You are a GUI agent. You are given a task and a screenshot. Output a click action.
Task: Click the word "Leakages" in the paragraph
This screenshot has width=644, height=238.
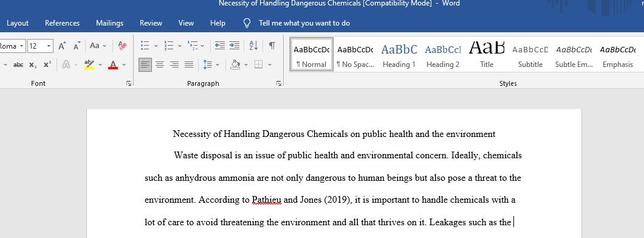(x=447, y=222)
